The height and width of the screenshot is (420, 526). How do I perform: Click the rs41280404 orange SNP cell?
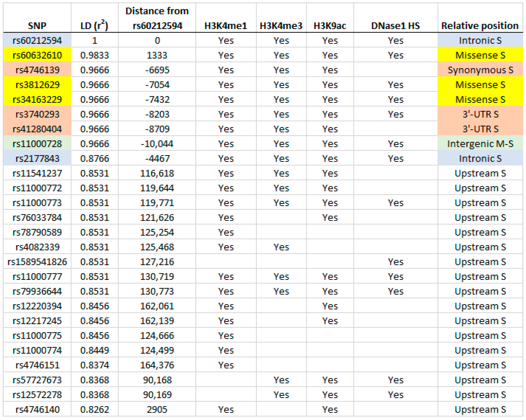click(37, 129)
